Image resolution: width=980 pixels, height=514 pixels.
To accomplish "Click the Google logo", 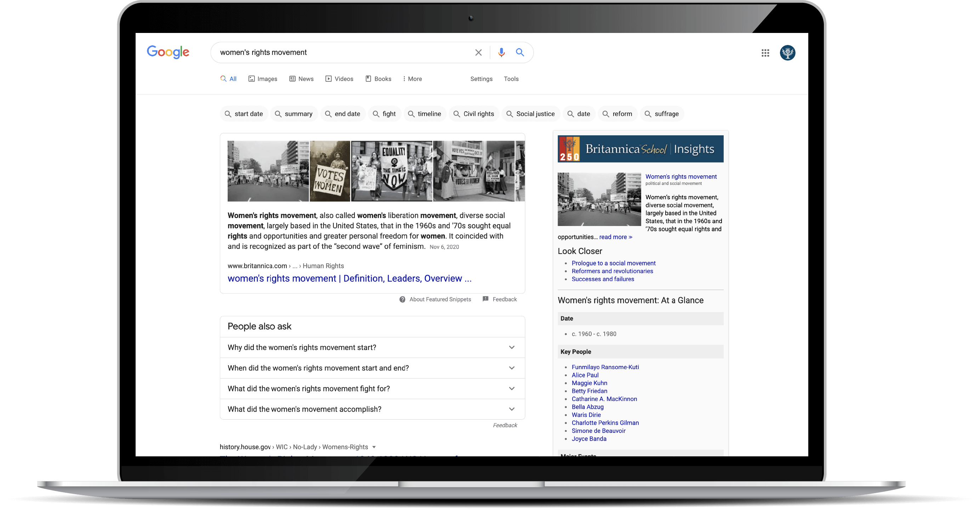I will pyautogui.click(x=168, y=52).
